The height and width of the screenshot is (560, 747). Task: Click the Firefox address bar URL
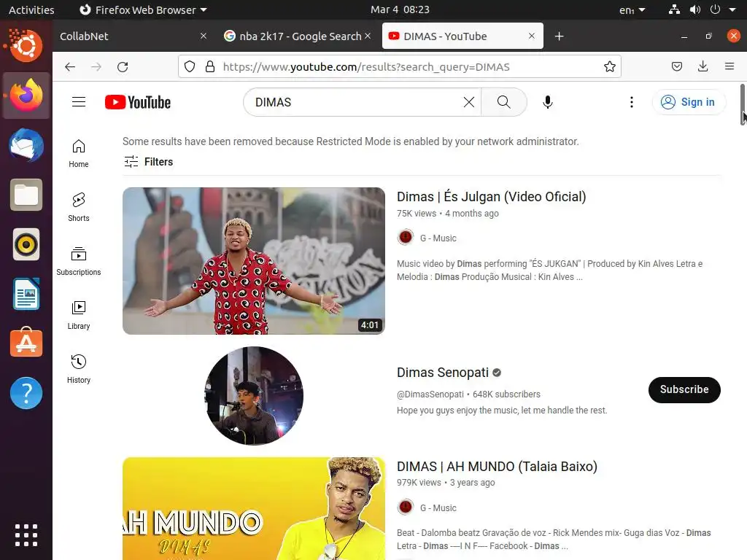pos(366,66)
